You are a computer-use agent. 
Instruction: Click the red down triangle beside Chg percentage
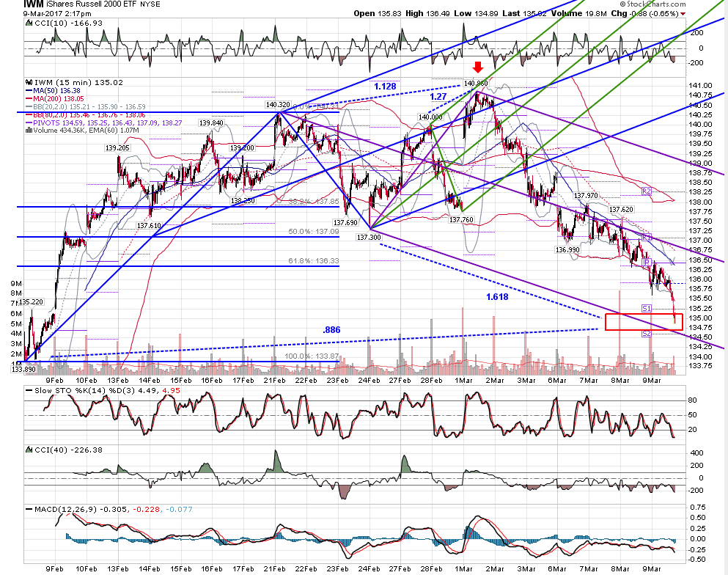tap(683, 14)
